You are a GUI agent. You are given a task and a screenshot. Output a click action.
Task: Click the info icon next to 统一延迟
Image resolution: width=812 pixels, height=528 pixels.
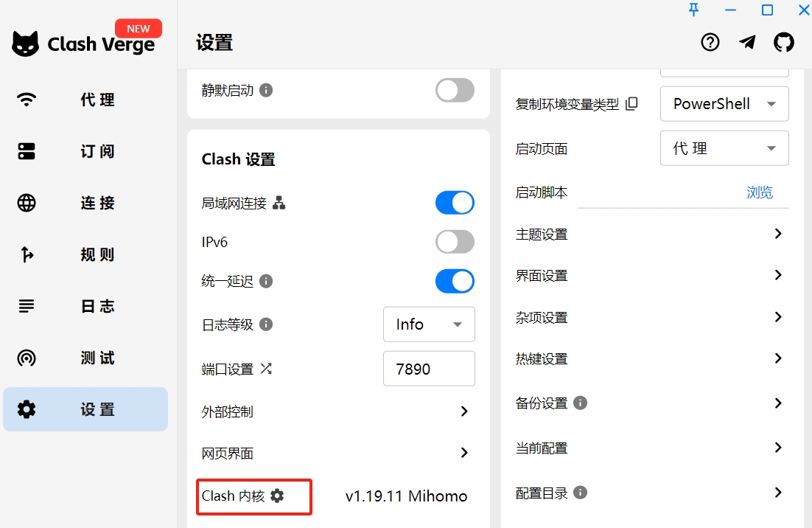click(x=266, y=281)
